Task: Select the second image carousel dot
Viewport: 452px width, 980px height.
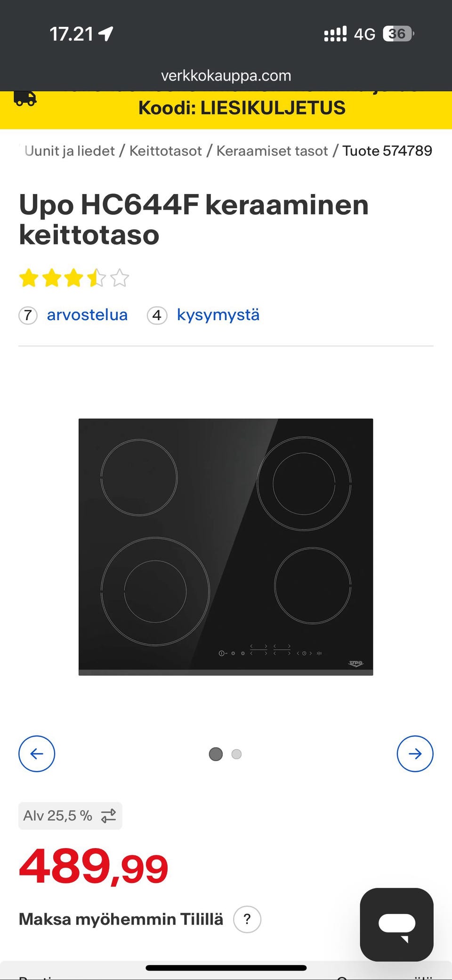Action: tap(236, 754)
